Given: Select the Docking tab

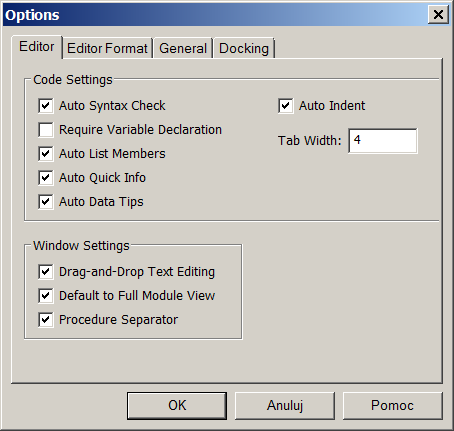Looking at the screenshot, I should pyautogui.click(x=244, y=48).
